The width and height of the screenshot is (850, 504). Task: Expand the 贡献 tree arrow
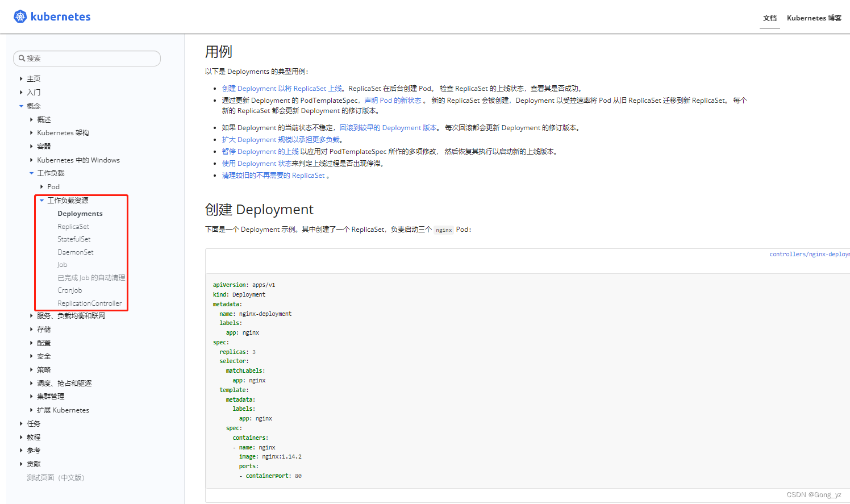[x=21, y=464]
